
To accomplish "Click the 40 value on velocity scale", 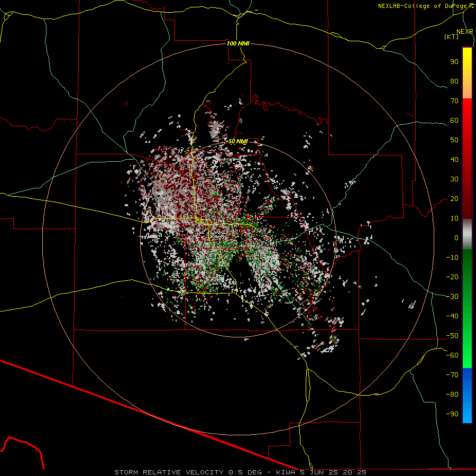I will tap(454, 159).
